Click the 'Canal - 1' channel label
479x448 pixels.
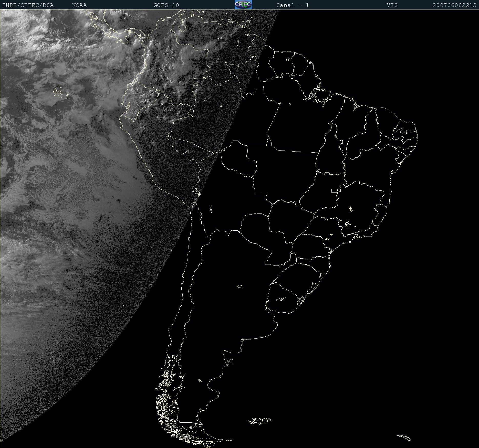293,5
